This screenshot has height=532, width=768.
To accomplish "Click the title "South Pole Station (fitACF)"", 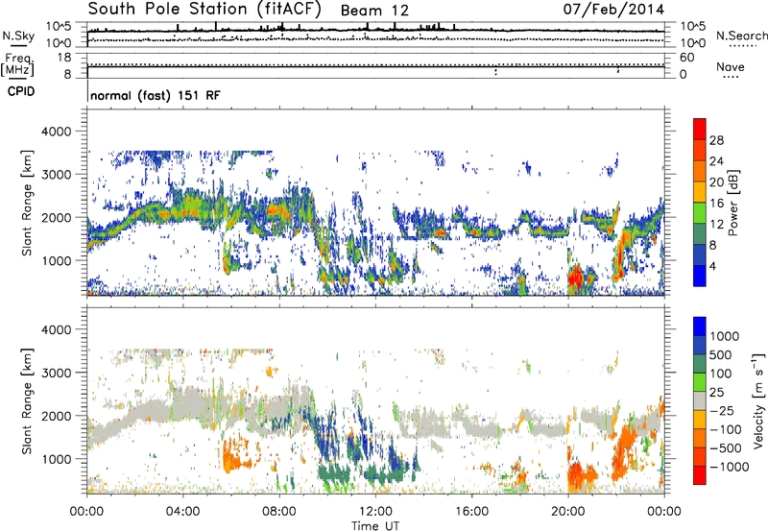I will (x=204, y=10).
